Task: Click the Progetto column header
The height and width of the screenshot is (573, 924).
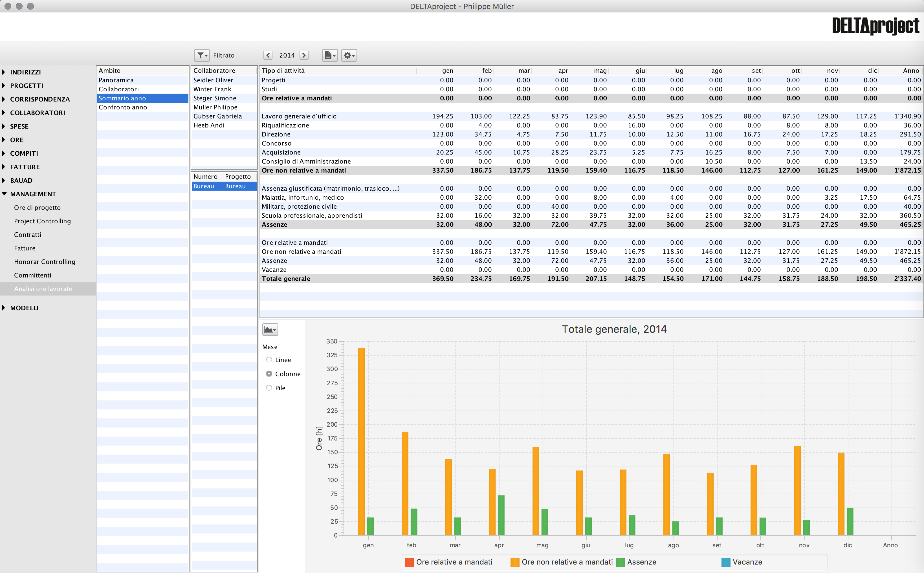Action: point(239,177)
